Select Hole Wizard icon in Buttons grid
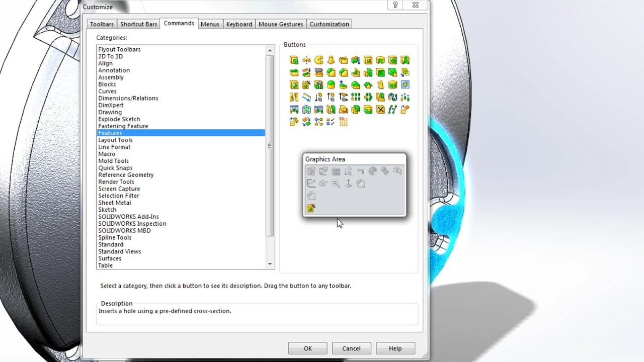644x362 pixels. coord(306,84)
